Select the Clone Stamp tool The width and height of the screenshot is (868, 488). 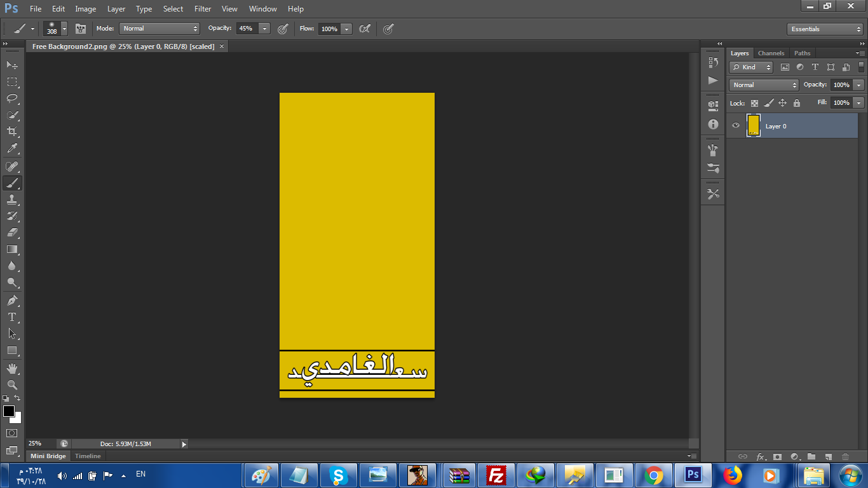[x=12, y=200]
